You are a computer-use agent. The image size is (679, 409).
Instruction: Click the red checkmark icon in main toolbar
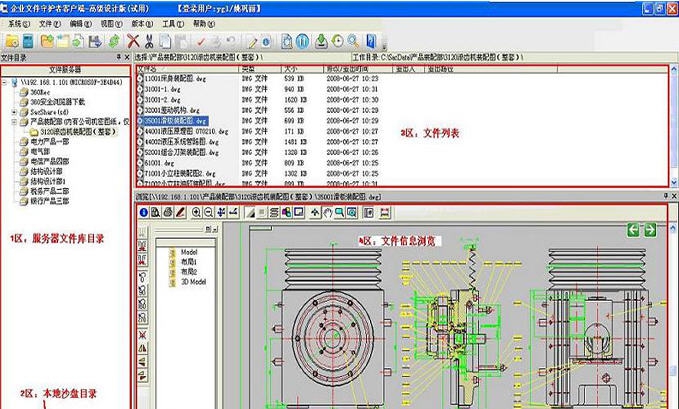(x=200, y=42)
